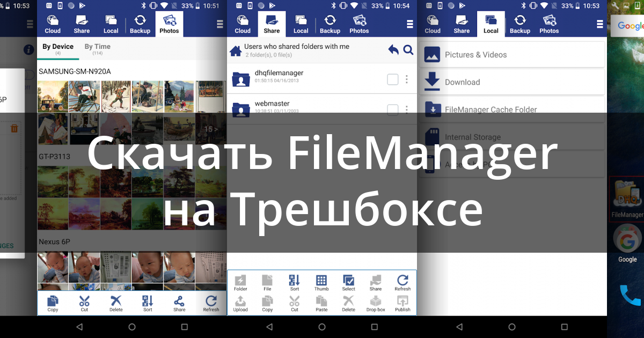The image size is (644, 338).
Task: Tap Android recents button under Local screenshot
Action: [565, 327]
